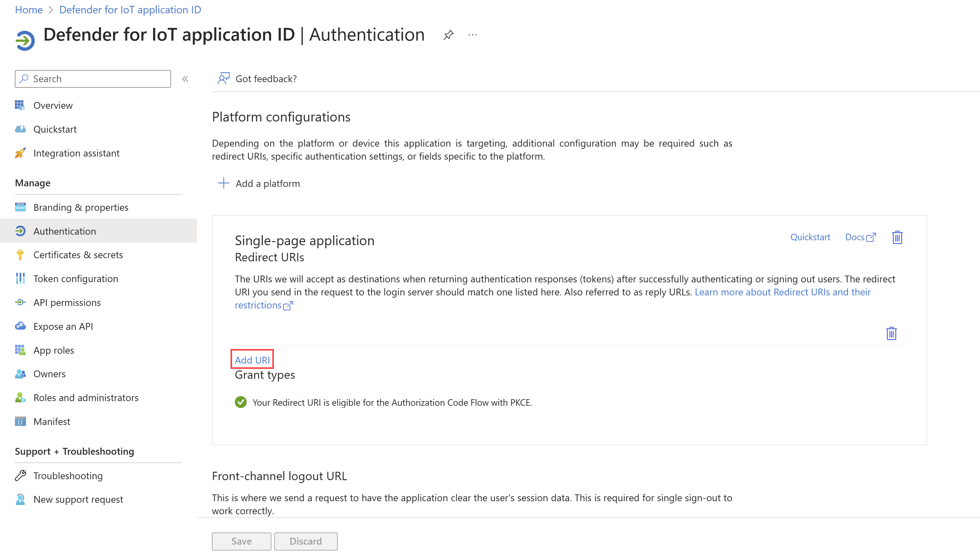The image size is (980, 557).
Task: Open Roles and administrators
Action: pos(86,397)
